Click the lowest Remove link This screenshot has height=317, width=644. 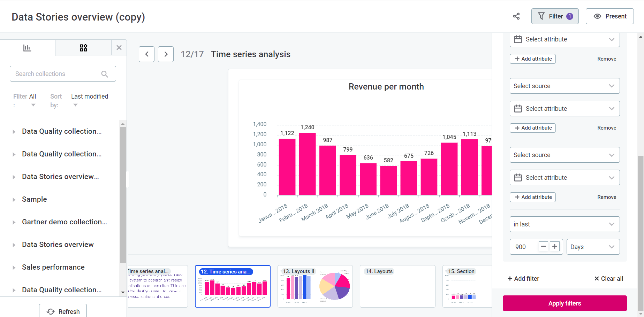coord(607,197)
